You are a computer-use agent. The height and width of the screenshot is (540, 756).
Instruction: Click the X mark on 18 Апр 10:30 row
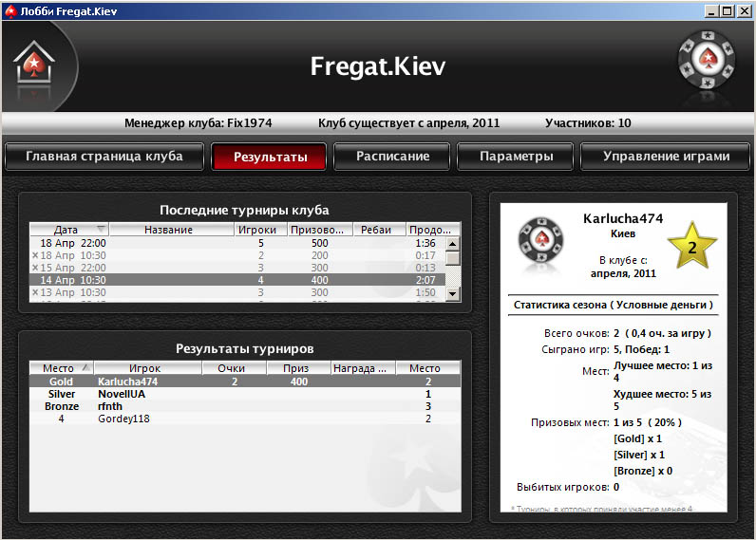point(35,255)
